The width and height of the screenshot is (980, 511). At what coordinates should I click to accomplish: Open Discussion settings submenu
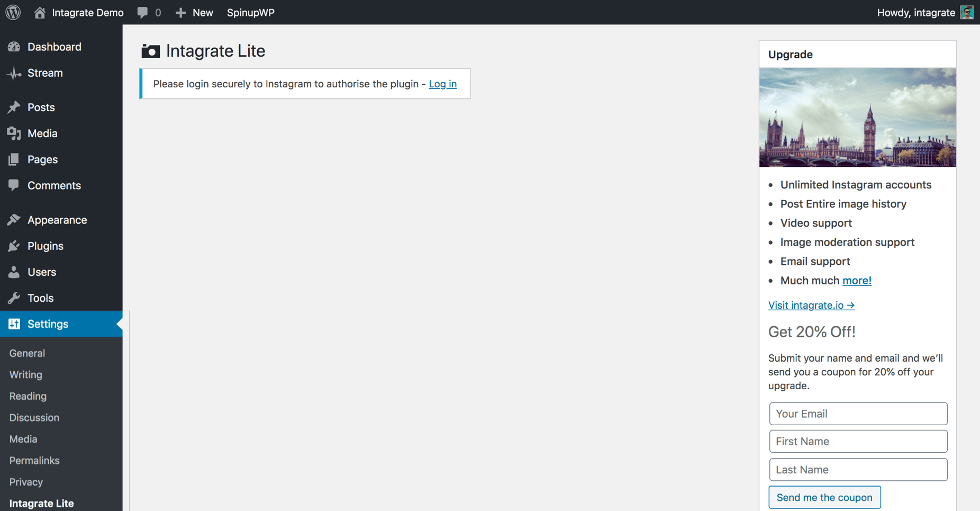point(34,418)
